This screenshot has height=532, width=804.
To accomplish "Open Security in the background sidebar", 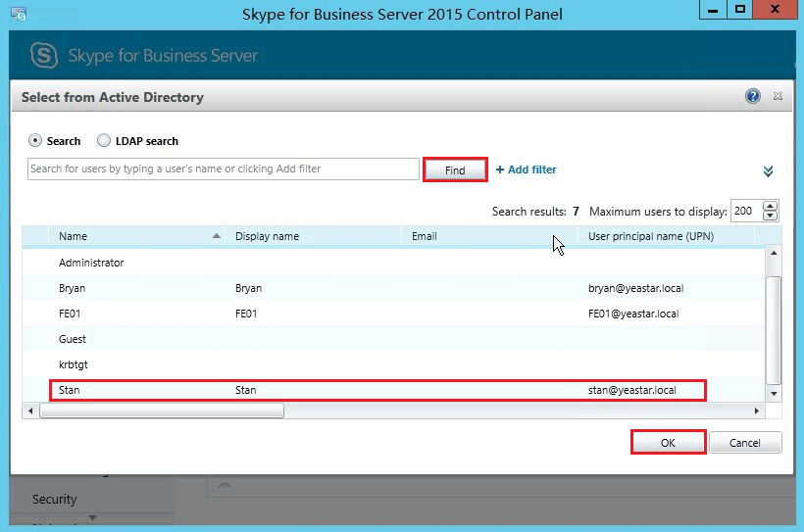I will pyautogui.click(x=54, y=500).
